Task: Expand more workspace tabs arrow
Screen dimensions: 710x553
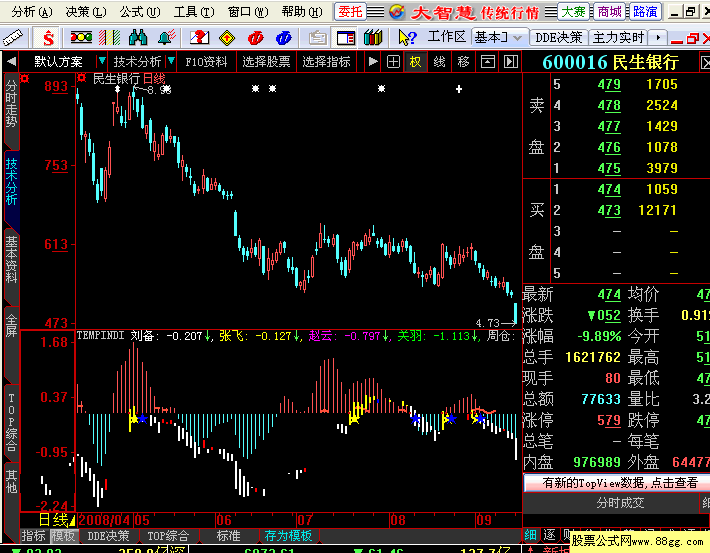Action: (658, 37)
